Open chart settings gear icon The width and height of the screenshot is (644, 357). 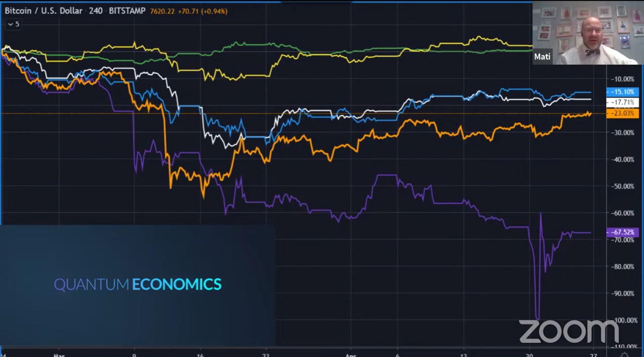[x=624, y=355]
